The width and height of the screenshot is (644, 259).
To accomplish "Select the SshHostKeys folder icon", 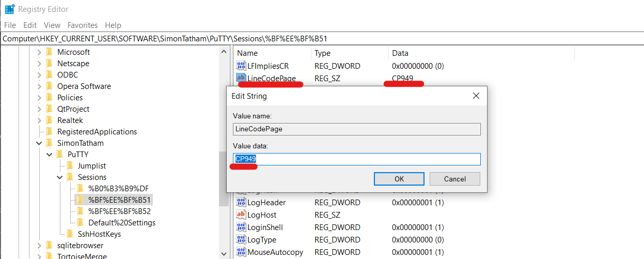I will point(70,234).
